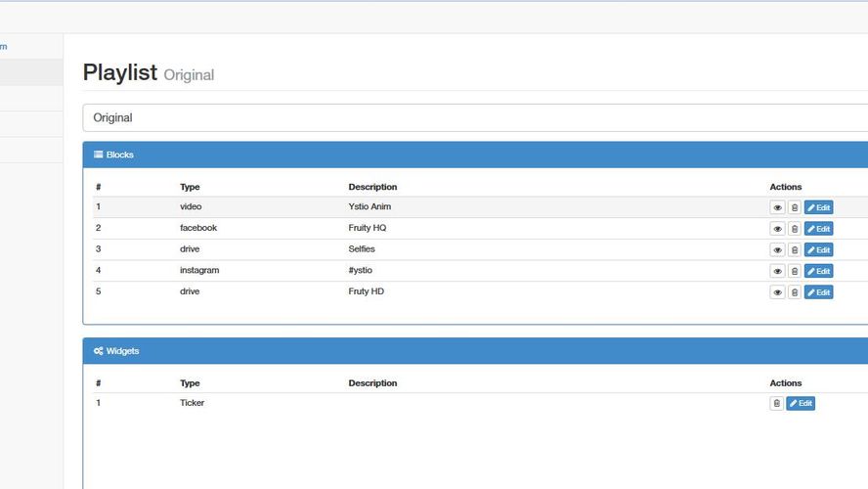The height and width of the screenshot is (489, 868).
Task: Delete the Selfies block
Action: (795, 249)
